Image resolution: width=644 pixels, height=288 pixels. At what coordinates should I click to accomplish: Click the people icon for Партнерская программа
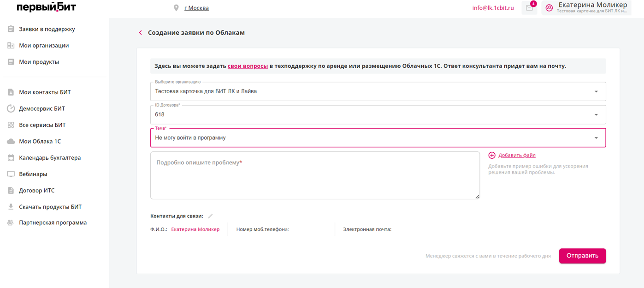coord(11,222)
